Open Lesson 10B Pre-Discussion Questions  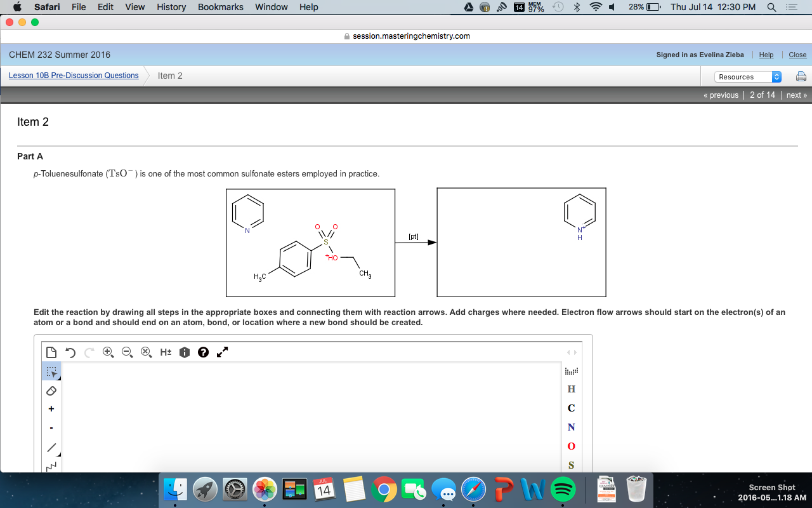[73, 76]
